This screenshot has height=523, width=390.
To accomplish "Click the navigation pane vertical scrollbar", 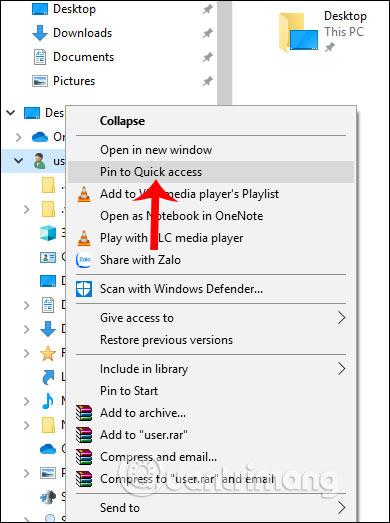I will pos(225,53).
